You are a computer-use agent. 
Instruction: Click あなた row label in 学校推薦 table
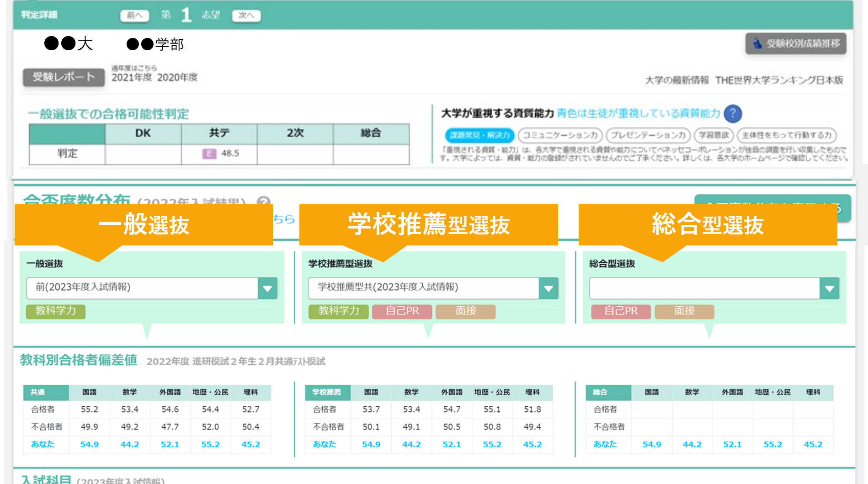click(x=325, y=444)
